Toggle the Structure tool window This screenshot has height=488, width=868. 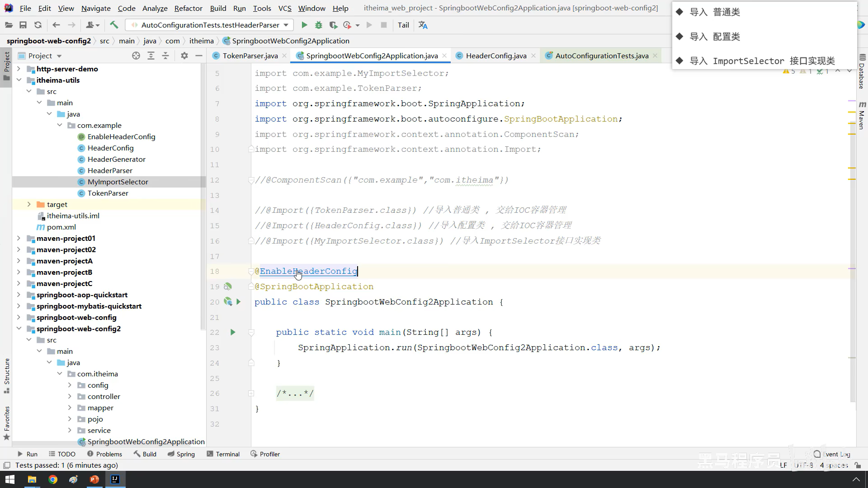[7, 375]
